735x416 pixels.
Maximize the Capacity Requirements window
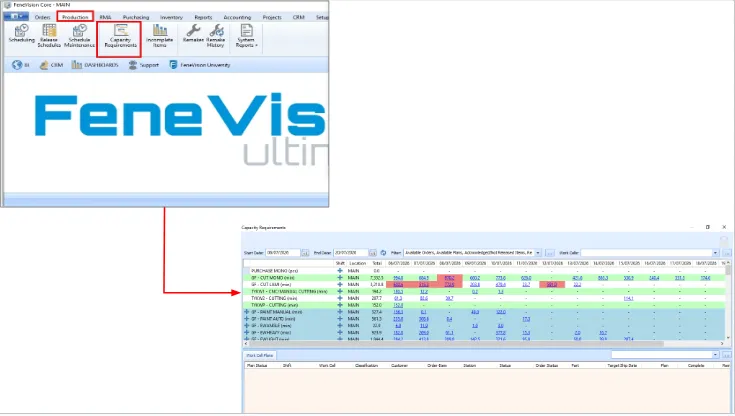tap(707, 227)
